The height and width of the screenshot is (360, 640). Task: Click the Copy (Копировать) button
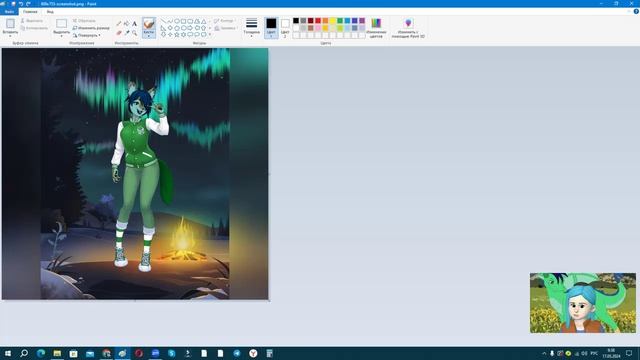click(34, 28)
